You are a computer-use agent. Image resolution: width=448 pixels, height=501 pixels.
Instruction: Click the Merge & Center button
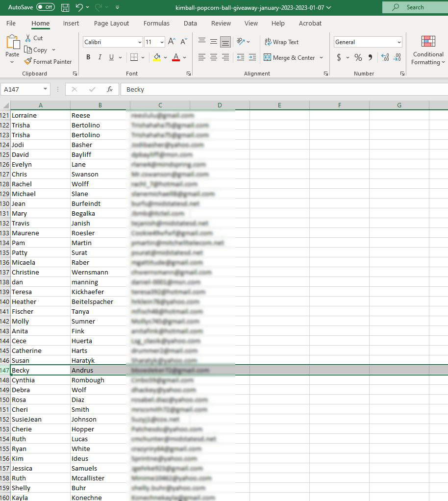(x=289, y=57)
